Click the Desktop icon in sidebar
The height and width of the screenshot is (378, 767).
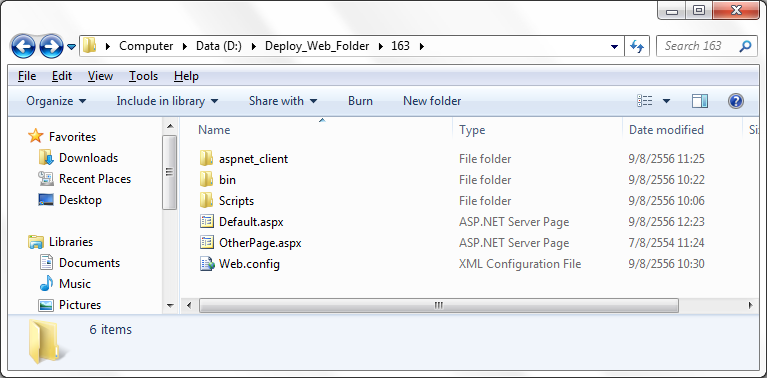click(x=46, y=200)
